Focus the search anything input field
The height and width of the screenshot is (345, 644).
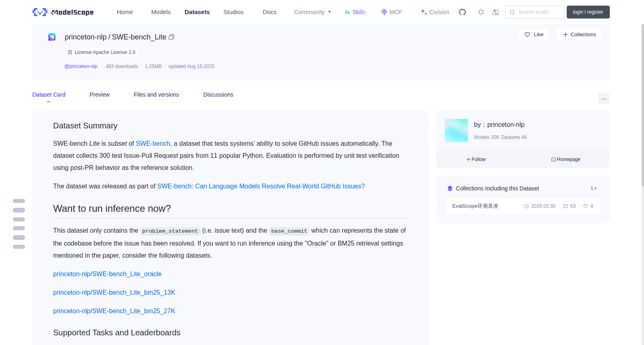point(535,12)
